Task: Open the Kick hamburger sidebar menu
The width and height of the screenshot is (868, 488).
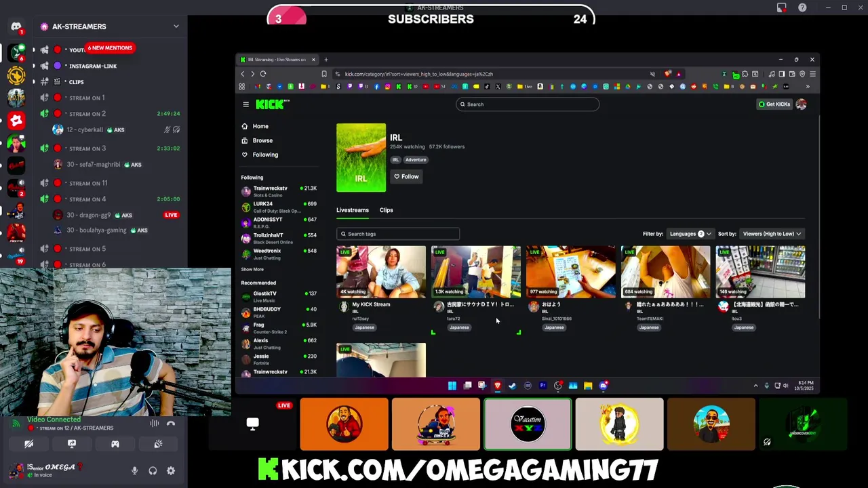Action: coord(245,104)
